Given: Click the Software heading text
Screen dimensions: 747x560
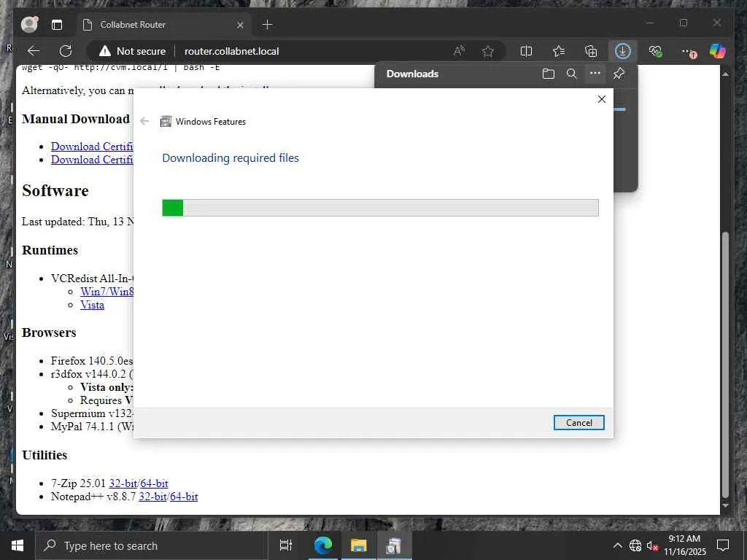Looking at the screenshot, I should point(55,190).
